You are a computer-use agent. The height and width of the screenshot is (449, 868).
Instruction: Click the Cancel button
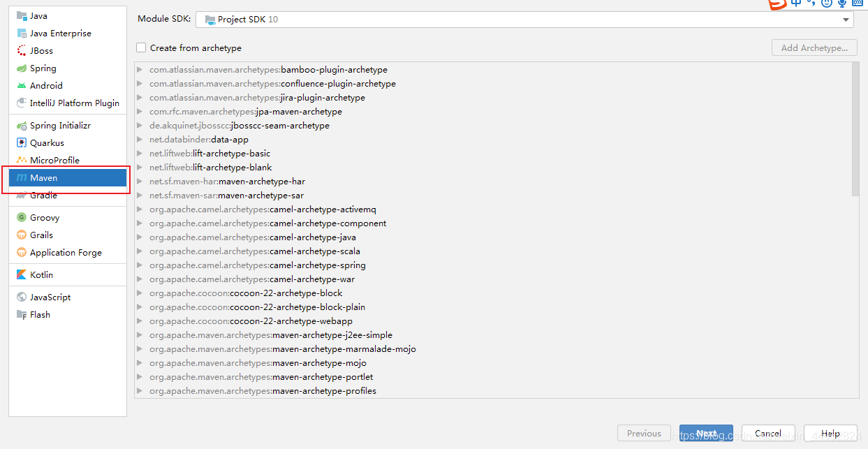[768, 433]
